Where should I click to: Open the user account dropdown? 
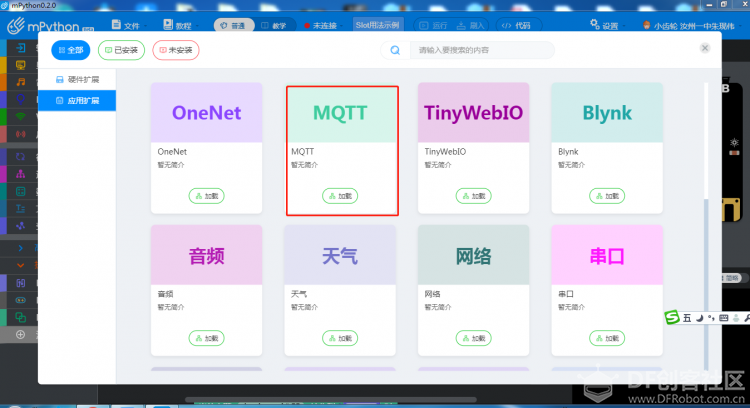693,26
